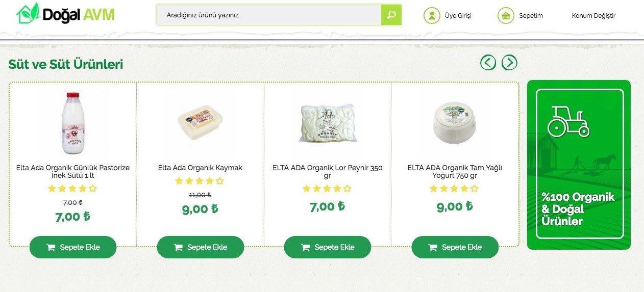The image size is (644, 292).
Task: Click the %100 Organik & Doğal Ürünler banner text
Action: [x=578, y=209]
